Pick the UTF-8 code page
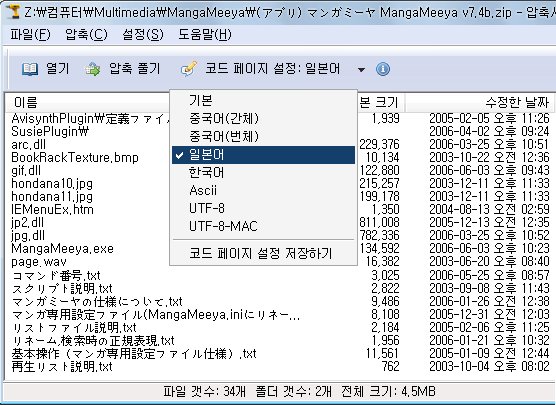 point(263,209)
